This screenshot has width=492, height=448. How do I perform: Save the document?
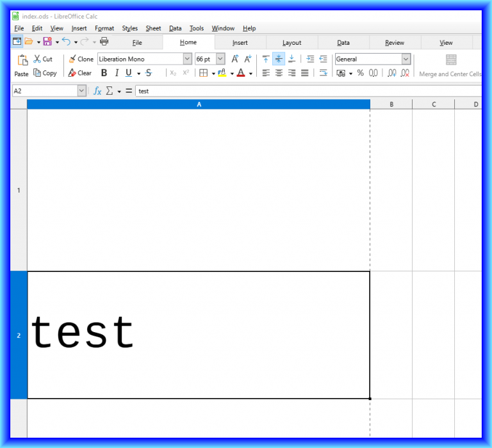point(47,42)
